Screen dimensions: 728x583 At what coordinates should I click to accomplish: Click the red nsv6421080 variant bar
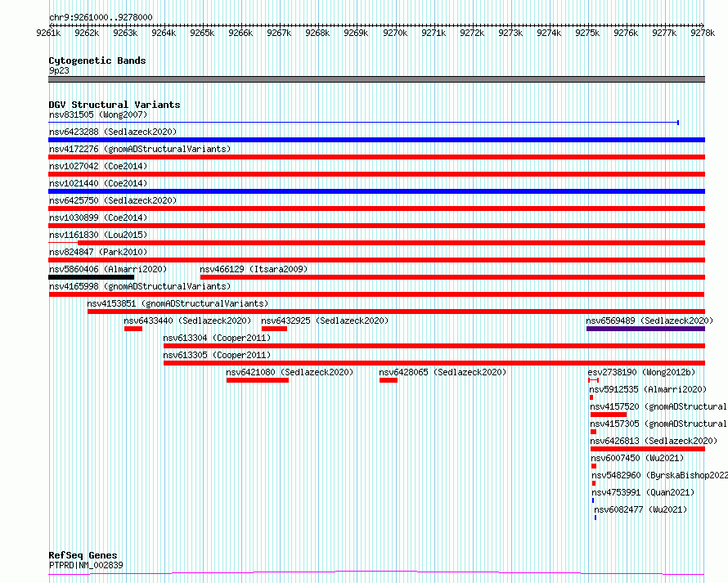point(258,380)
